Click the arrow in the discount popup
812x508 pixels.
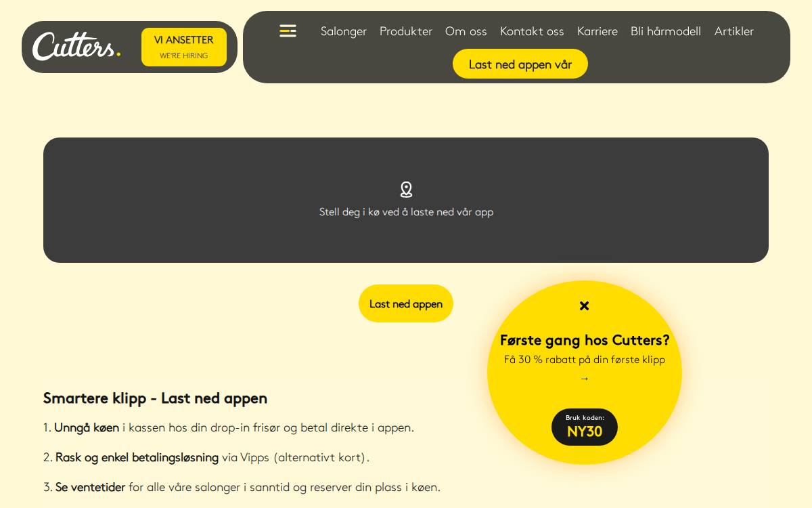(x=585, y=379)
